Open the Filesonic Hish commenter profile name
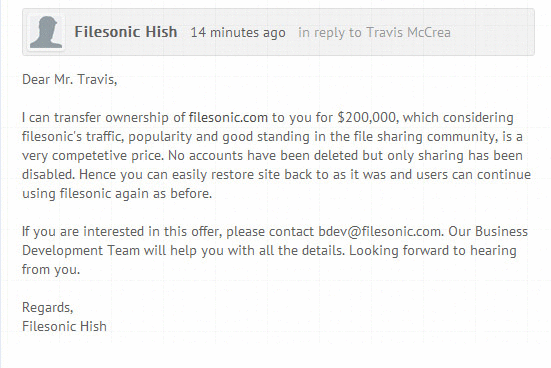 pyautogui.click(x=125, y=32)
